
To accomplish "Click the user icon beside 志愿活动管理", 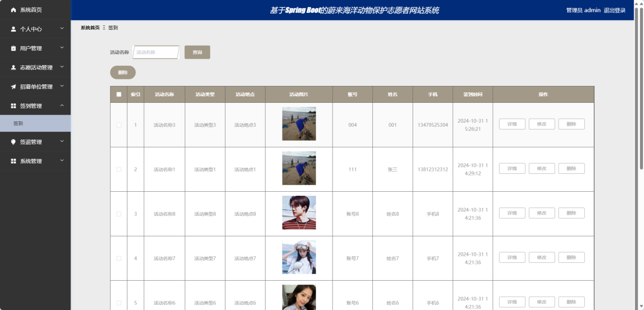I will pyautogui.click(x=13, y=68).
